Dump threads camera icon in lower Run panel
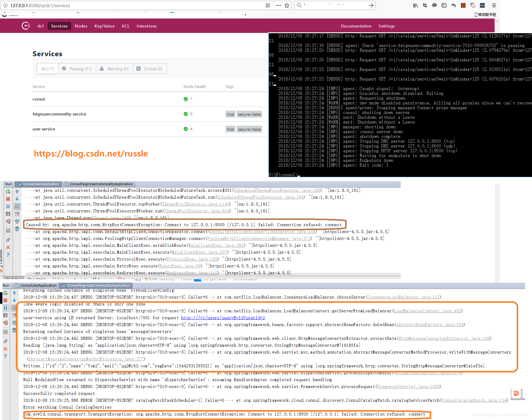 pos(5,315)
